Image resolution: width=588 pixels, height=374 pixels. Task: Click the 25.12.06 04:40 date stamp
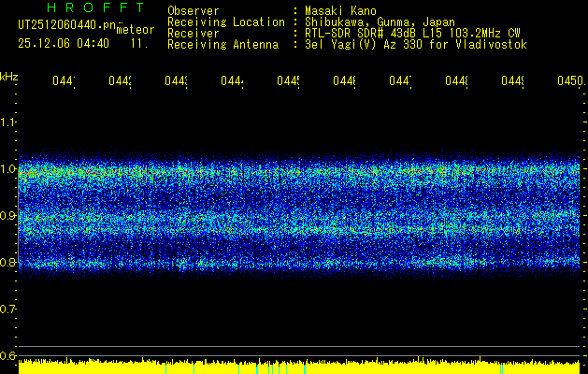[x=64, y=43]
